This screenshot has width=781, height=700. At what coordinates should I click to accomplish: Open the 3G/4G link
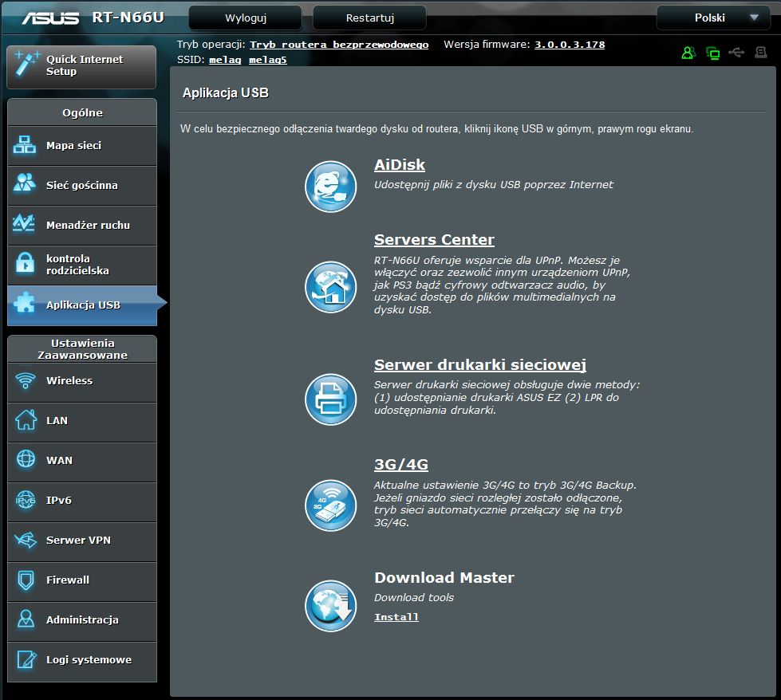(401, 464)
